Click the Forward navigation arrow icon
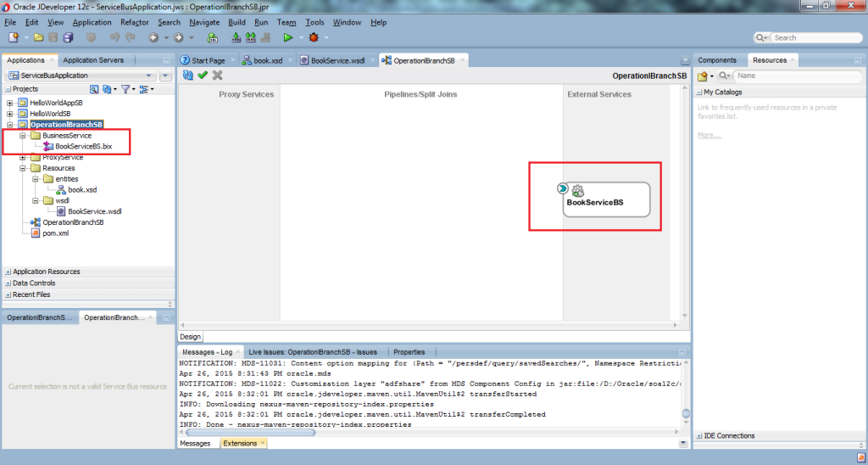The height and width of the screenshot is (465, 868). coord(178,37)
